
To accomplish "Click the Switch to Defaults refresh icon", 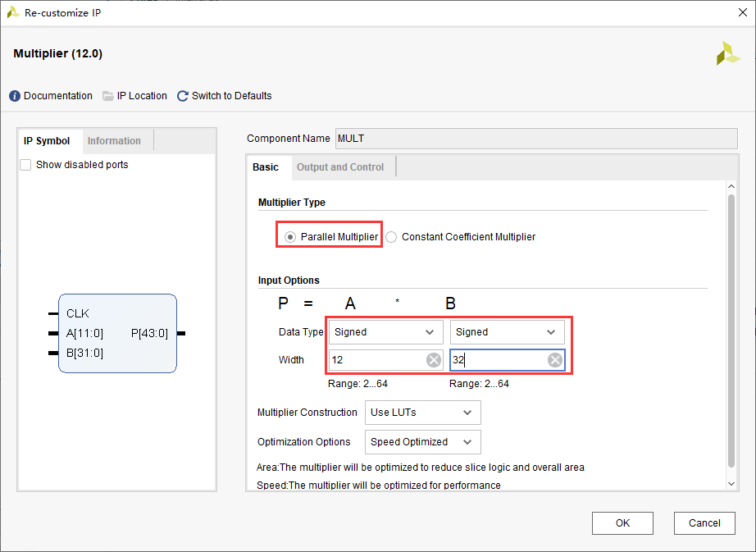I will click(x=183, y=96).
